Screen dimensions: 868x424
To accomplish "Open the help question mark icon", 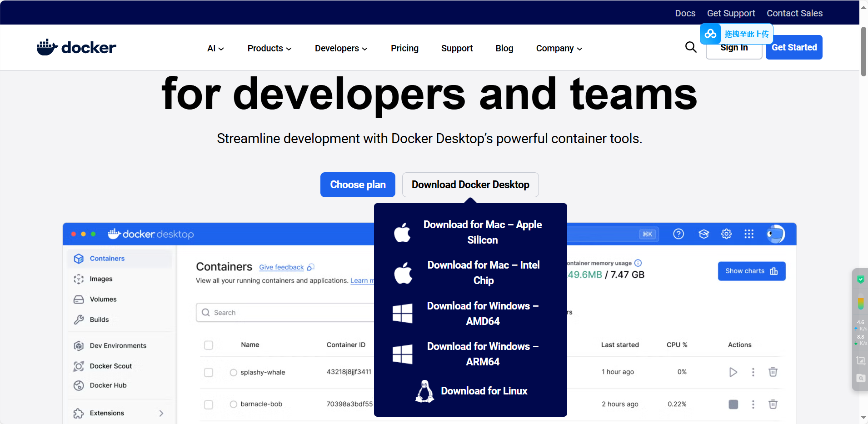I will [x=678, y=234].
